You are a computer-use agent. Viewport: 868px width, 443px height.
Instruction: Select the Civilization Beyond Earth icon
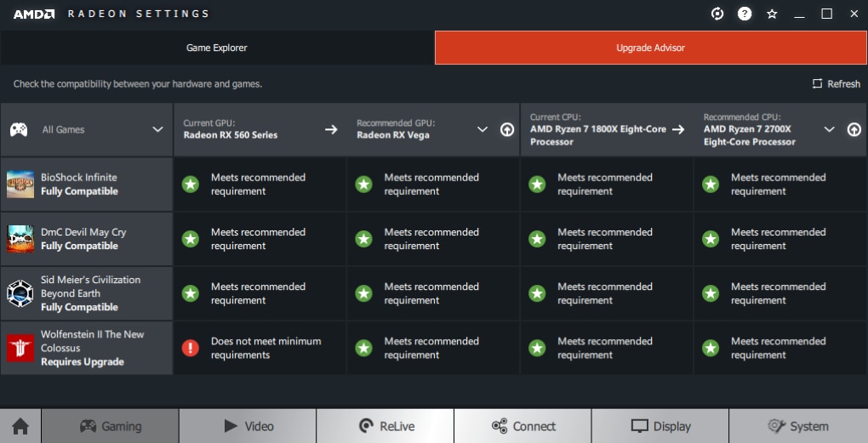click(x=20, y=293)
